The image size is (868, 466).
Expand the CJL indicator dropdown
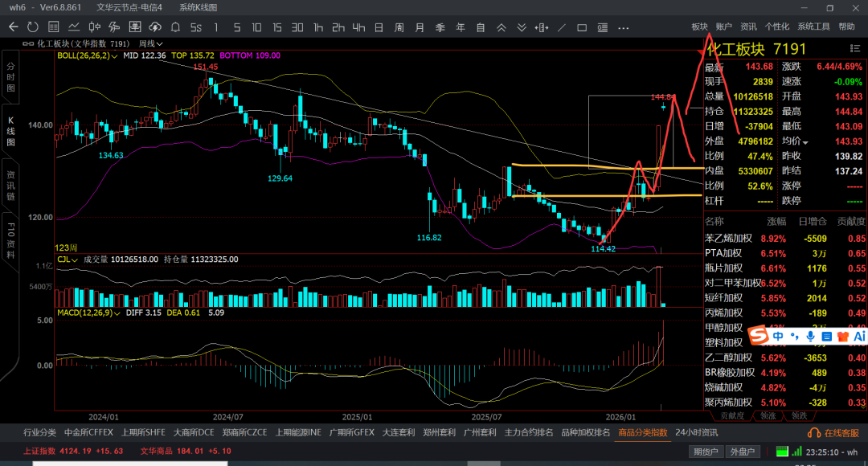74,260
